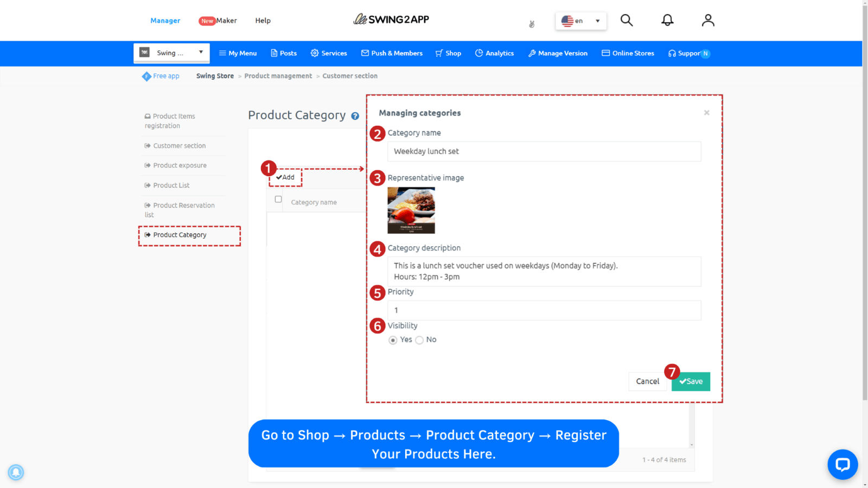This screenshot has width=868, height=488.
Task: Click the user account profile icon
Action: pos(708,20)
